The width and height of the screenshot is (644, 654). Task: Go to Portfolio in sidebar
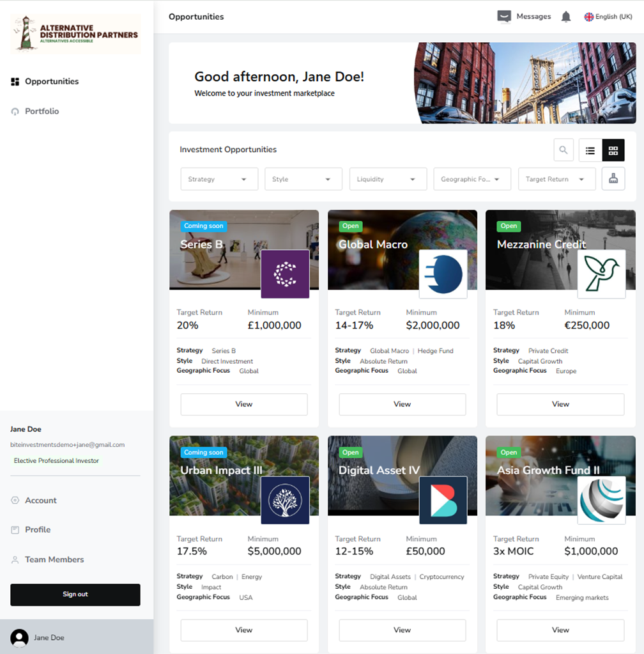[x=42, y=111]
